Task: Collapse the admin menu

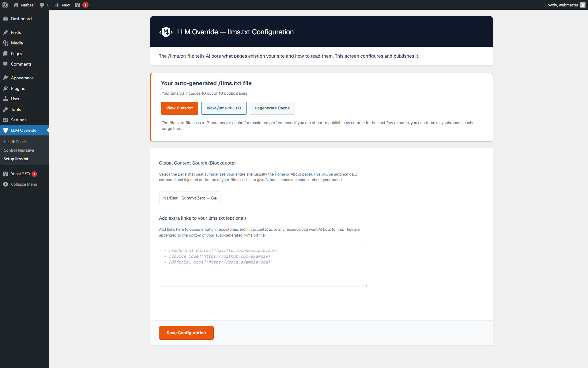Action: pos(20,184)
